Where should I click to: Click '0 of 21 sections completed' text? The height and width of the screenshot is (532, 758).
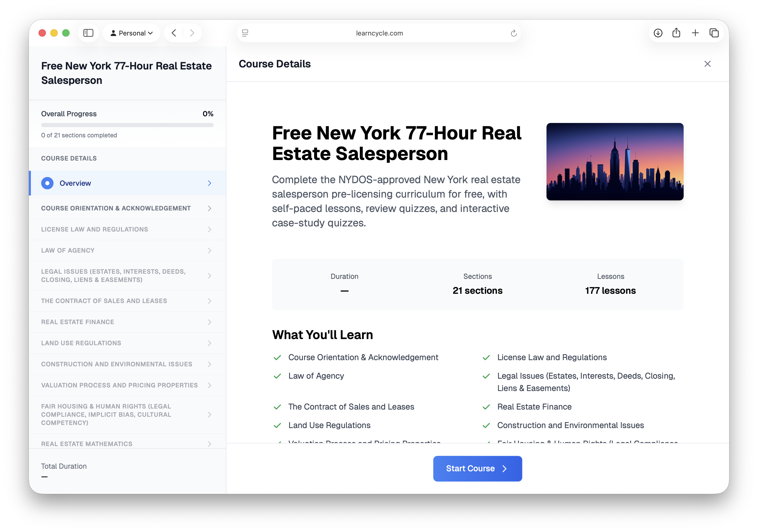(x=79, y=135)
